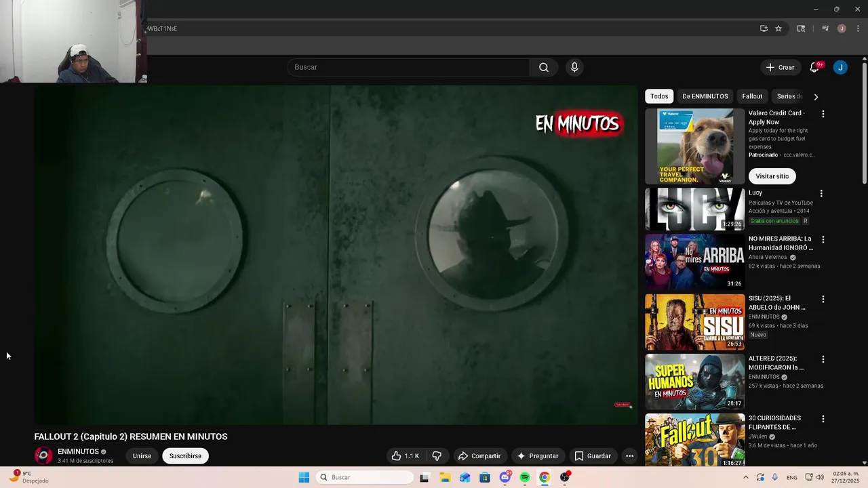
Task: Select the Series filter chip
Action: (787, 96)
